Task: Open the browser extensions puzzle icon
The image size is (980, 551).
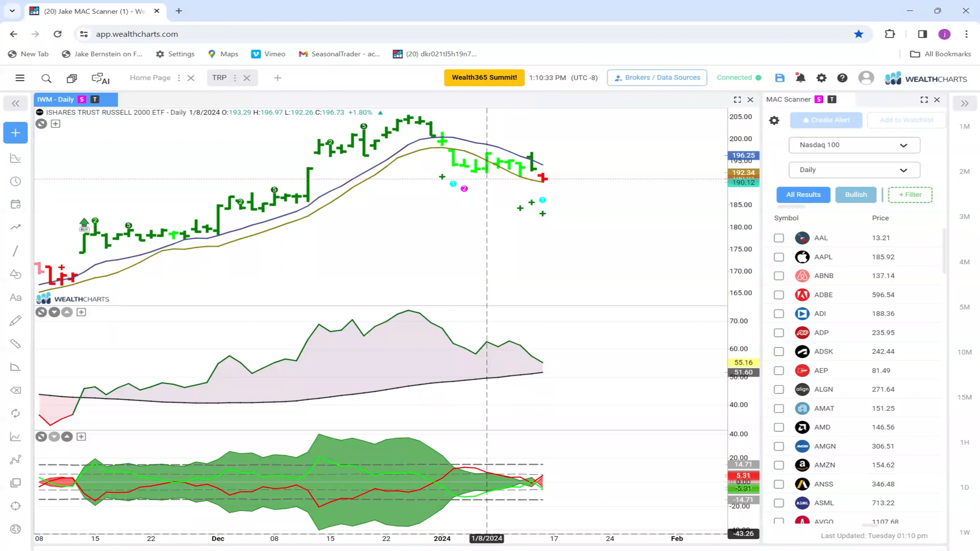Action: point(890,34)
